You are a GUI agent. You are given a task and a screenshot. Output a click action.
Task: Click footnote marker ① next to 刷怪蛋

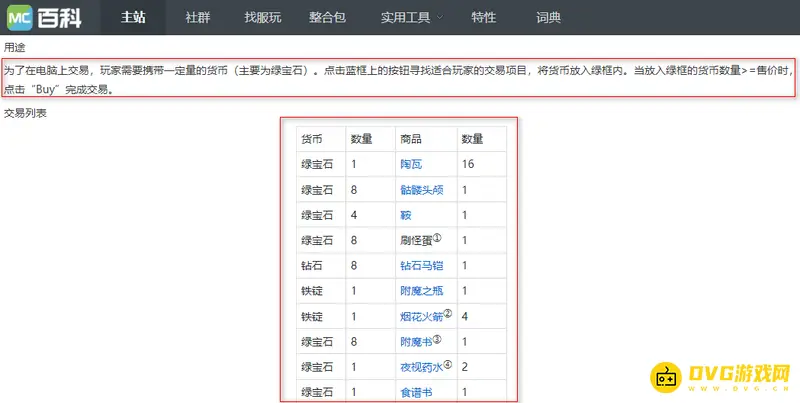[437, 237]
